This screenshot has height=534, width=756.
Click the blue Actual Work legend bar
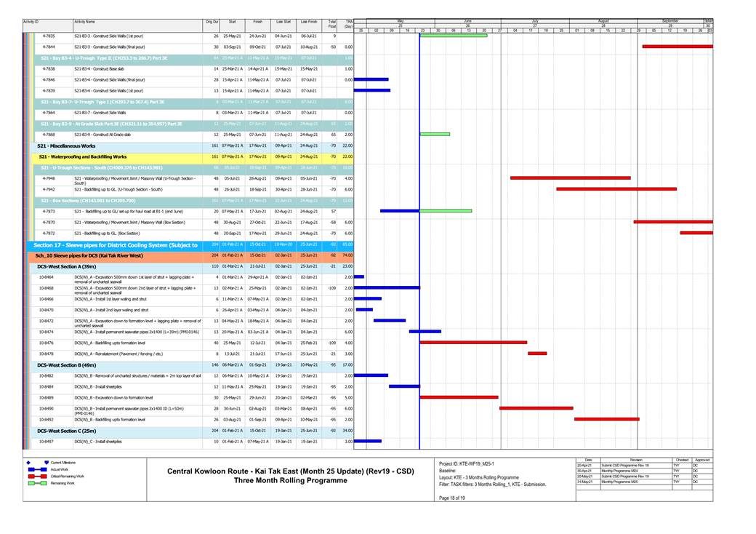coord(36,469)
